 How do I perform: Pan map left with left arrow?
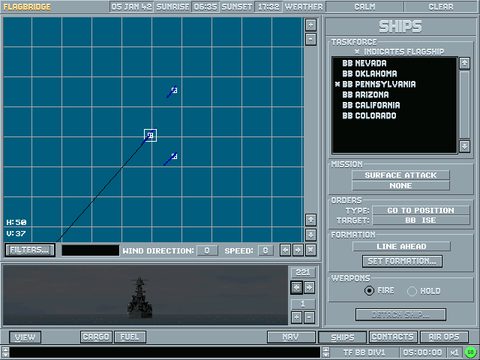tap(285, 250)
